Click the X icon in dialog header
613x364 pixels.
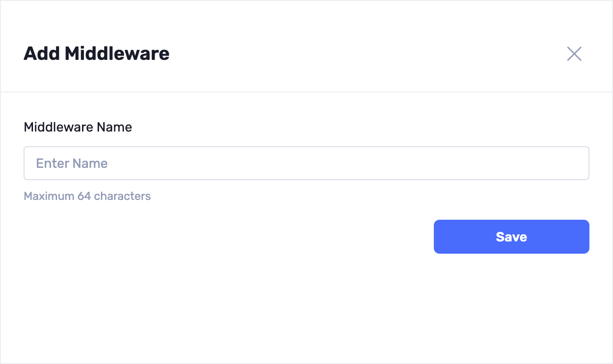(574, 54)
